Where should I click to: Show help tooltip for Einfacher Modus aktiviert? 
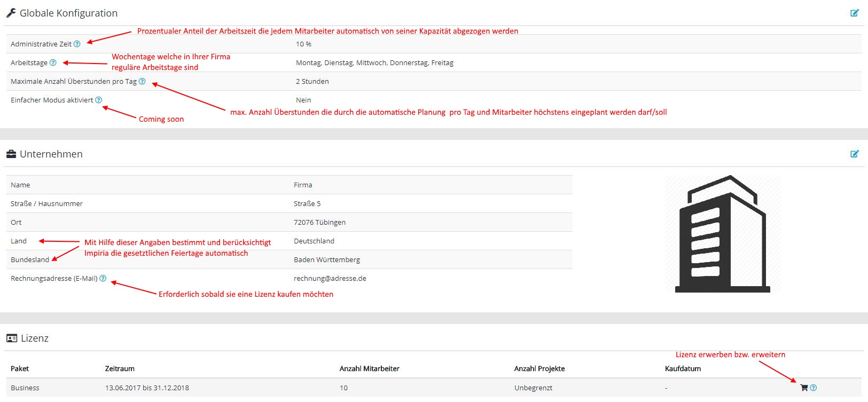pyautogui.click(x=99, y=100)
